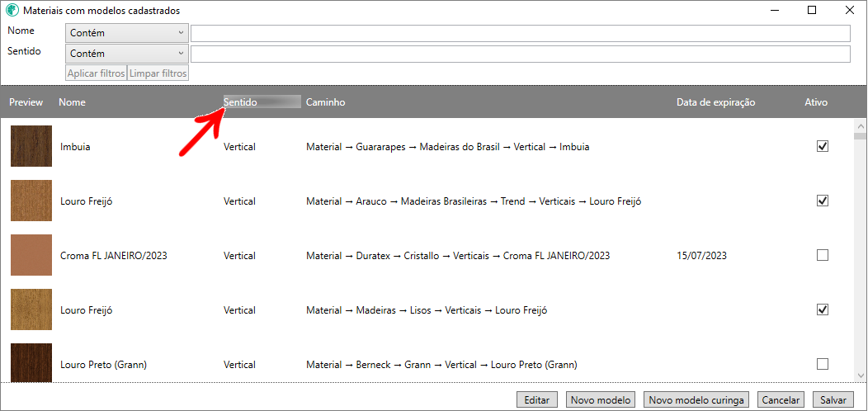Click the Guararapes Madeiras do Brasil path text
868x411 pixels.
pyautogui.click(x=448, y=148)
